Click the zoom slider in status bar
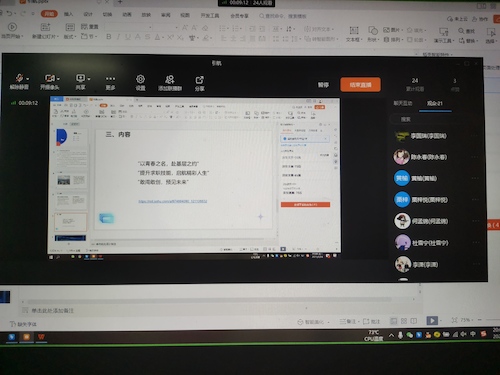The height and width of the screenshot is (375, 500). [492, 320]
